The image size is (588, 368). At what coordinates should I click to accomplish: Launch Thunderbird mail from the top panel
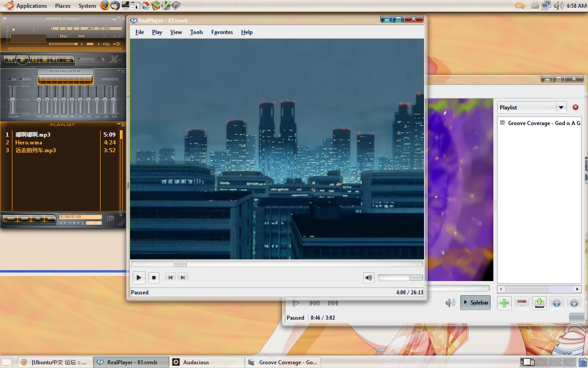[115, 6]
